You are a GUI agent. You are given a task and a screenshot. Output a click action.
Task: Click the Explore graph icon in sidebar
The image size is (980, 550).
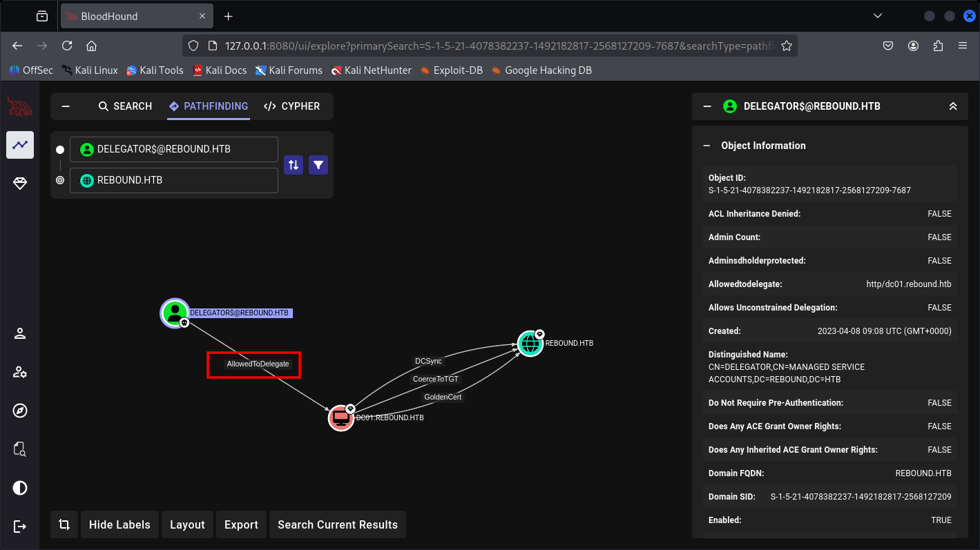(20, 145)
